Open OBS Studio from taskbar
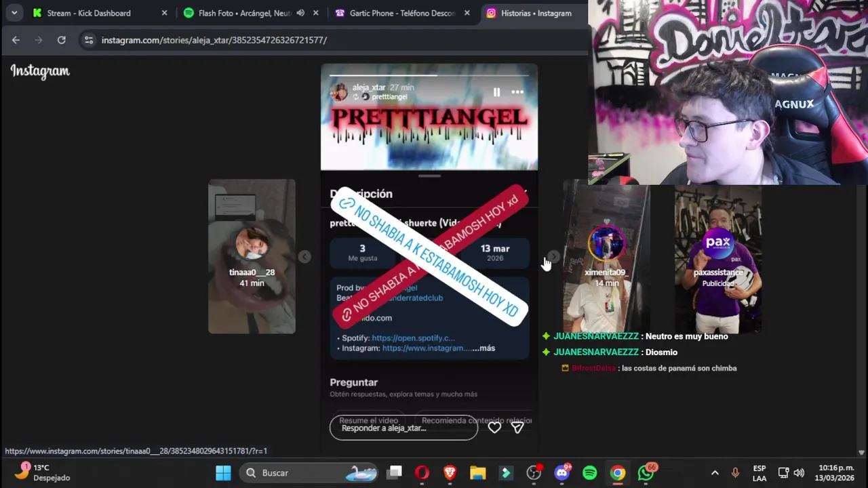868x488 pixels. (x=534, y=472)
